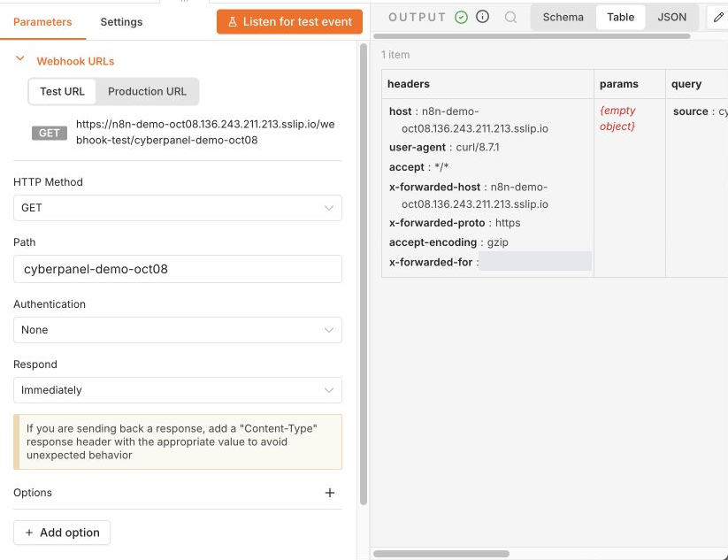Click the gray GET method badge
The width and height of the screenshot is (728, 560).
pos(50,133)
